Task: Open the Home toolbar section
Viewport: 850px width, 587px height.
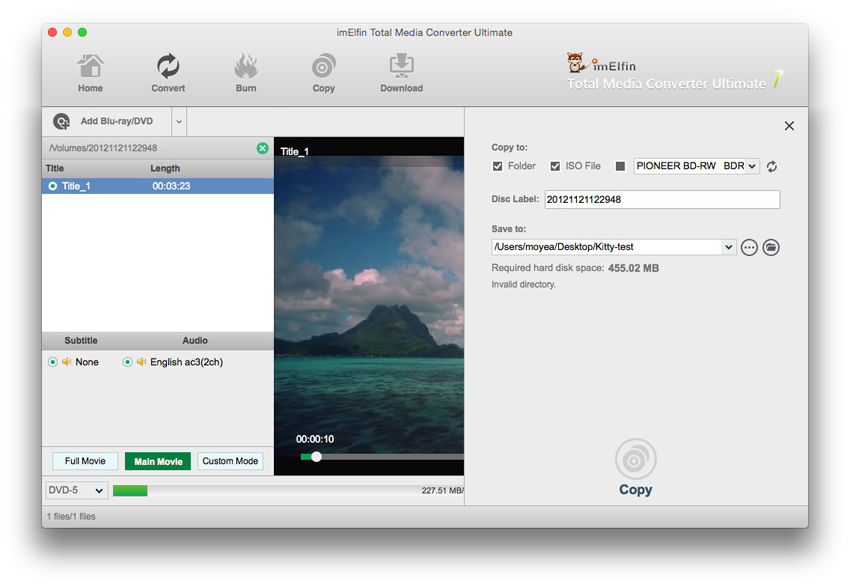Action: coord(90,73)
